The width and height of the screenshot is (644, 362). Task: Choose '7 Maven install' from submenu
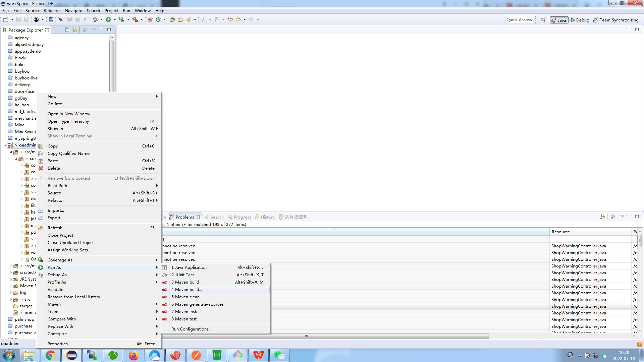[x=215, y=312]
